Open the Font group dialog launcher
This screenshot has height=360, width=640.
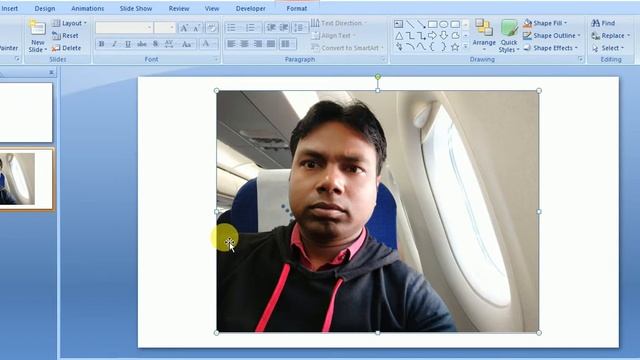coord(216,60)
